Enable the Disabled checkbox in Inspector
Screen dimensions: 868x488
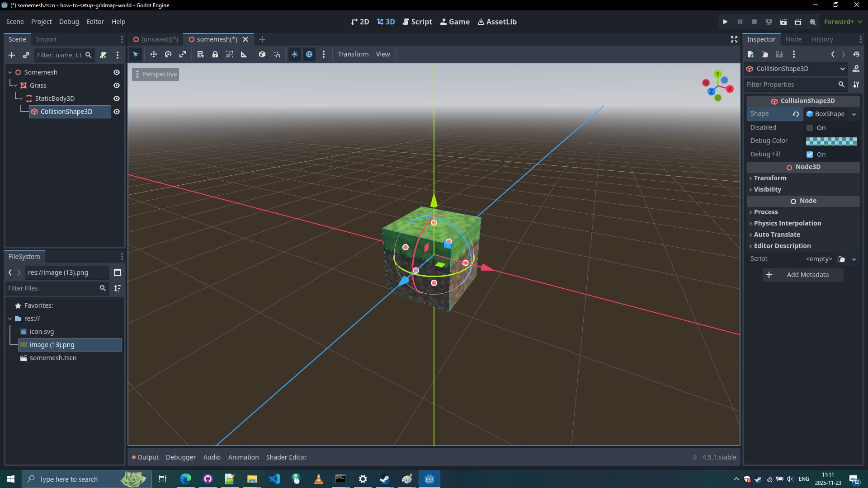(x=810, y=128)
